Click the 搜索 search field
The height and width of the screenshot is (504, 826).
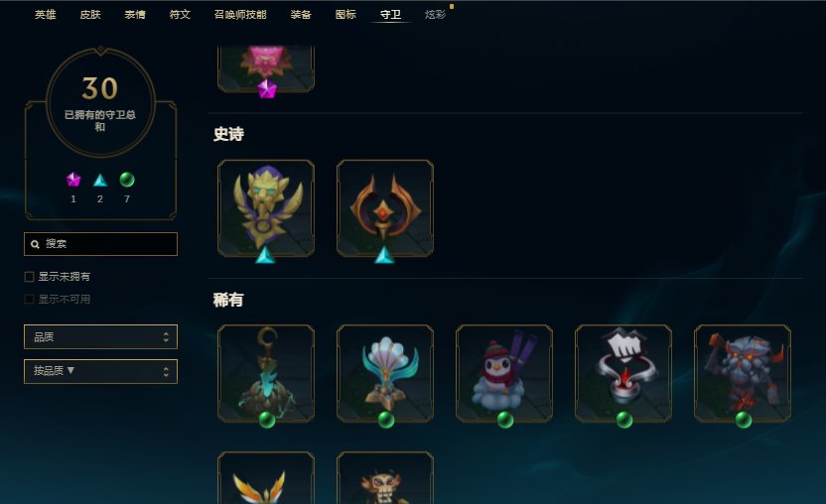click(100, 244)
